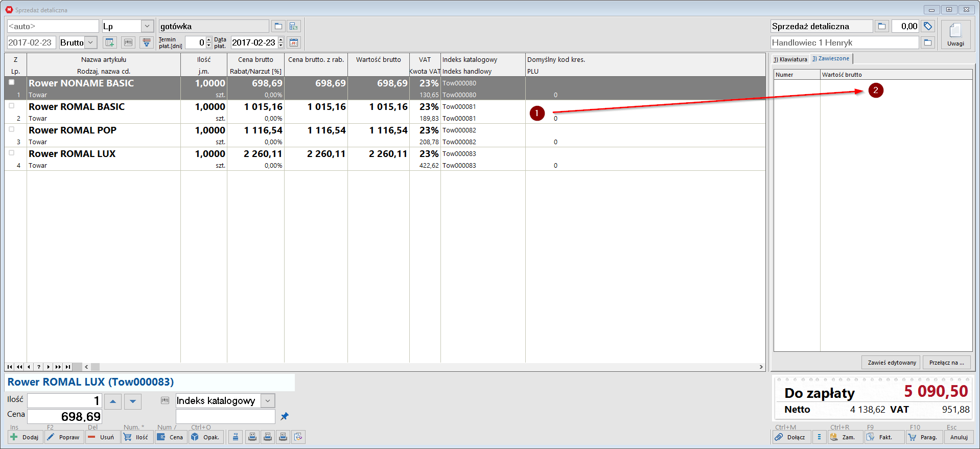
Task: Click the Fakt. invoice button
Action: 884,437
